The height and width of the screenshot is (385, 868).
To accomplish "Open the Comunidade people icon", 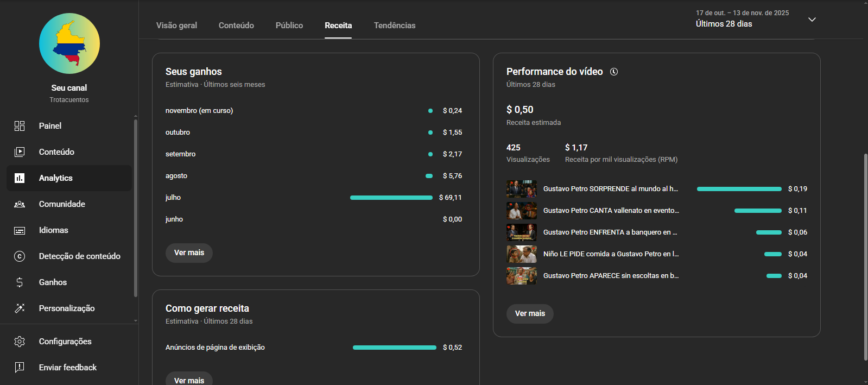I will tap(20, 204).
